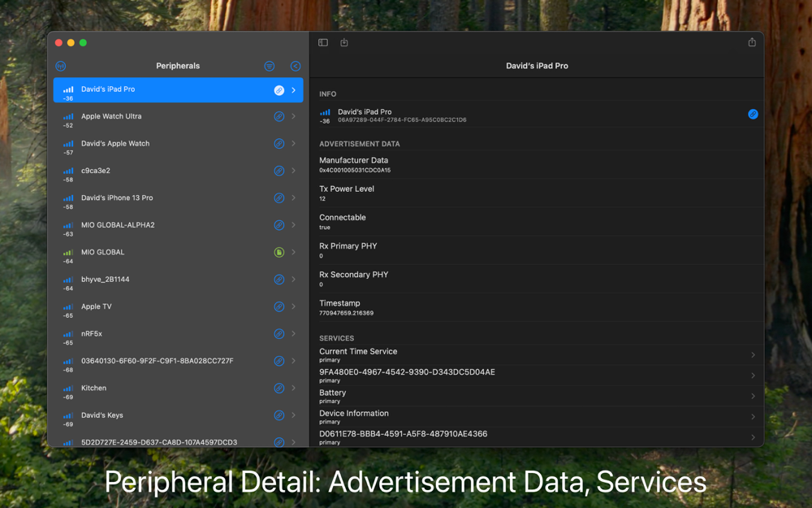Select MIO GLOBAL-ALPHA2 device row
This screenshot has height=508, width=812.
[x=178, y=228]
